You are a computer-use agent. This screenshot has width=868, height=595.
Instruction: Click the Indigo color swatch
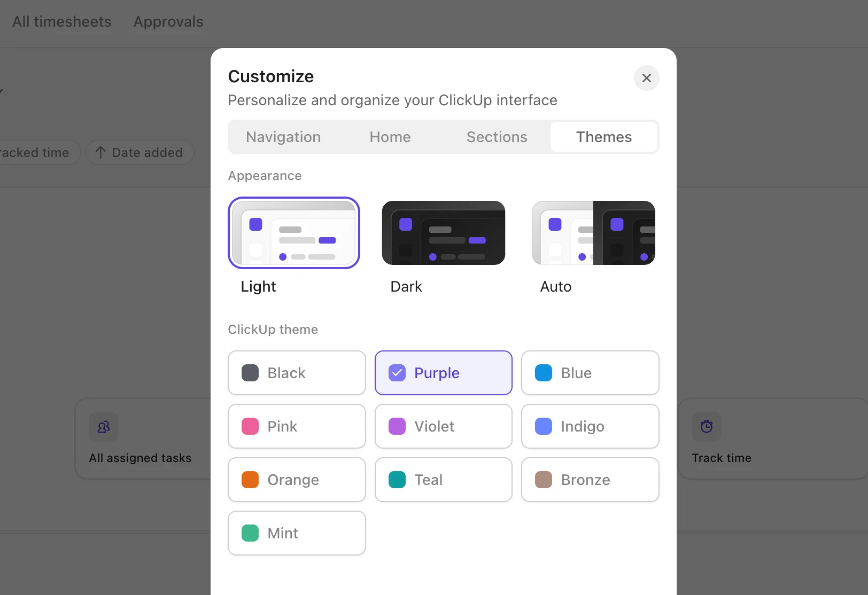(x=544, y=426)
